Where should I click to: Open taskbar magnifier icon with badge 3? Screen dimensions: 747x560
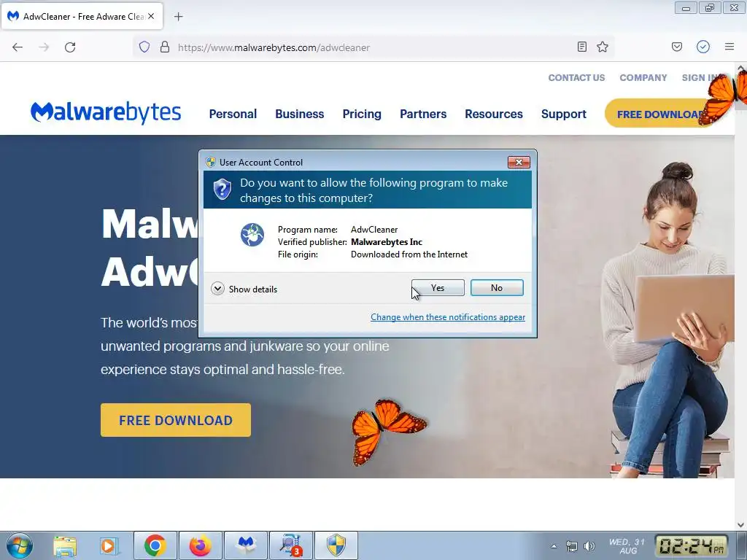point(291,545)
